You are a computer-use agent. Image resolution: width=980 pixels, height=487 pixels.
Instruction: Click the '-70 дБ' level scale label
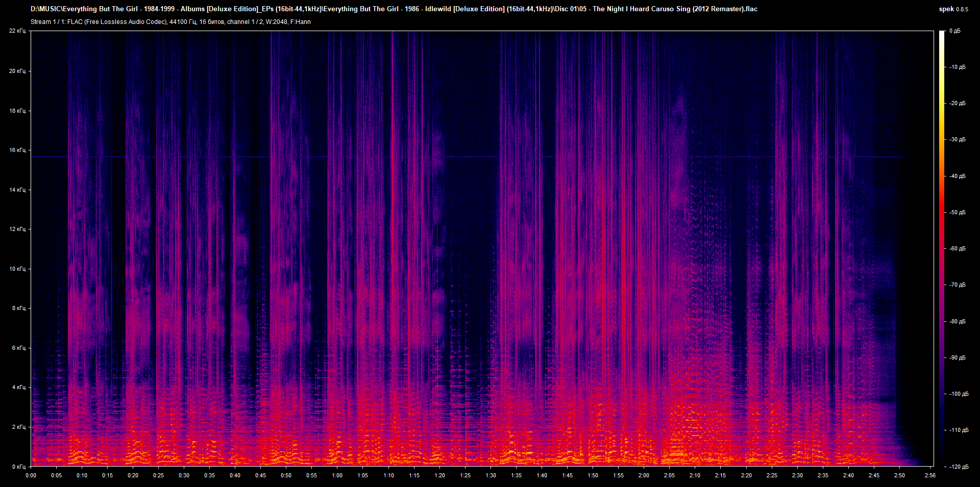point(958,285)
